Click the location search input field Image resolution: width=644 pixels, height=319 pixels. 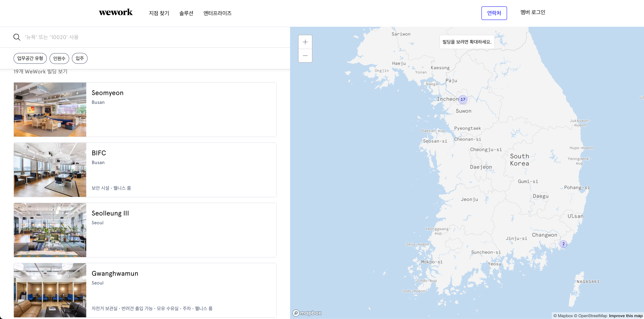tap(150, 37)
